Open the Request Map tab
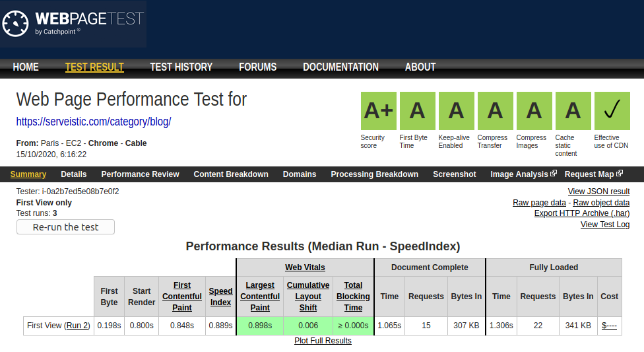 589,174
